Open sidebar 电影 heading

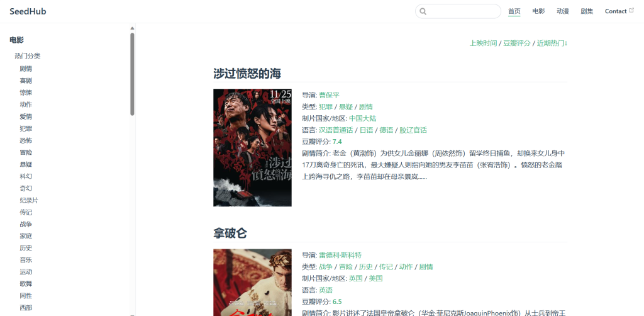point(17,40)
